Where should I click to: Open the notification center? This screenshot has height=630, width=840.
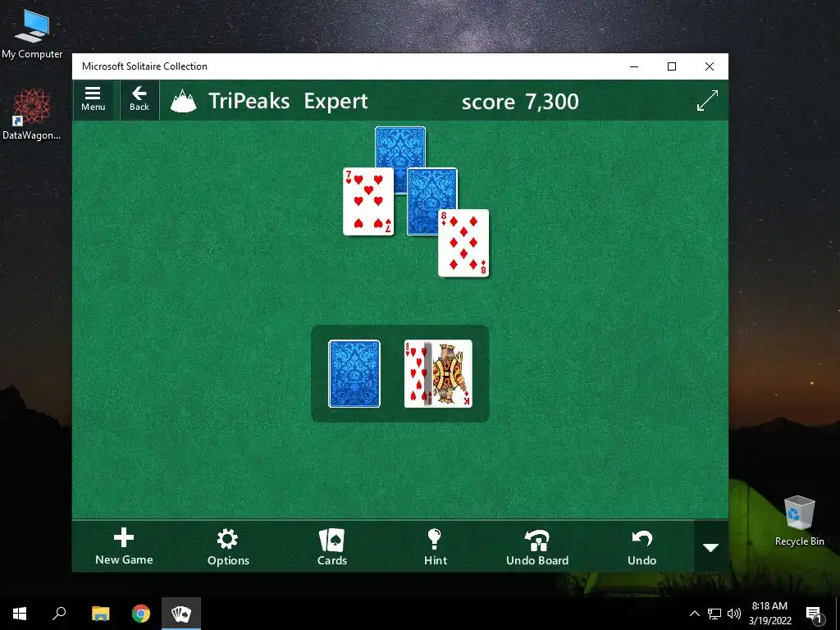click(815, 614)
